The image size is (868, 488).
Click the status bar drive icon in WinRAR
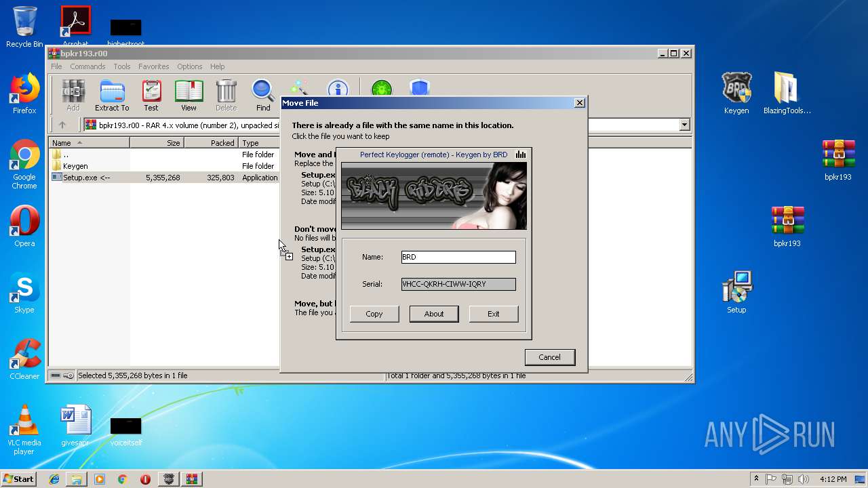[56, 375]
